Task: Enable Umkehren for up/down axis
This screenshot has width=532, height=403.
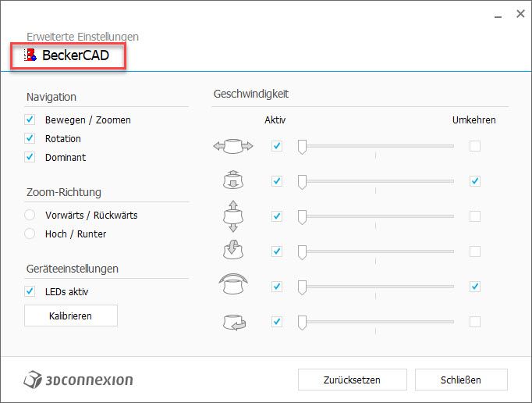Action: 475,216
